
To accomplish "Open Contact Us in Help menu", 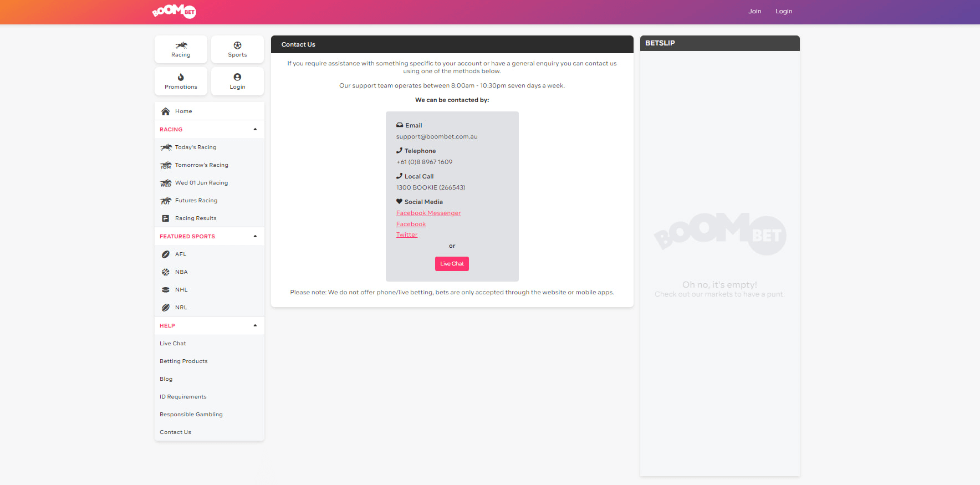I will coord(210,432).
